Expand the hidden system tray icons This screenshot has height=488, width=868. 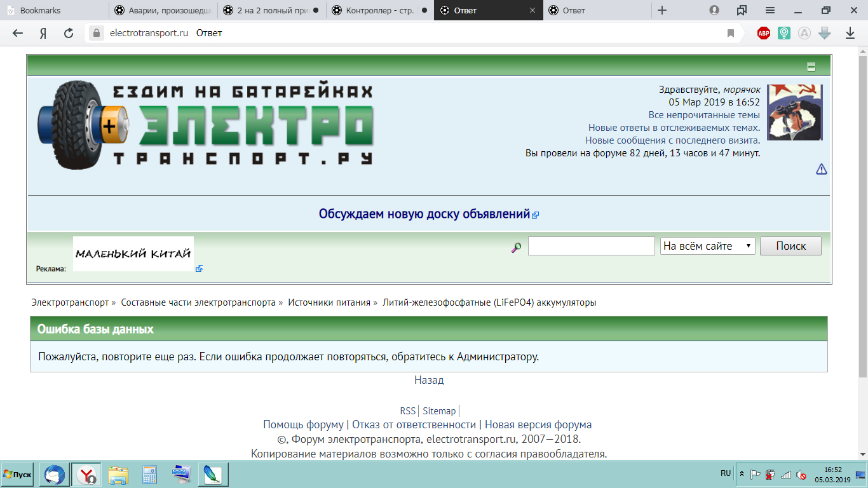pyautogui.click(x=742, y=474)
